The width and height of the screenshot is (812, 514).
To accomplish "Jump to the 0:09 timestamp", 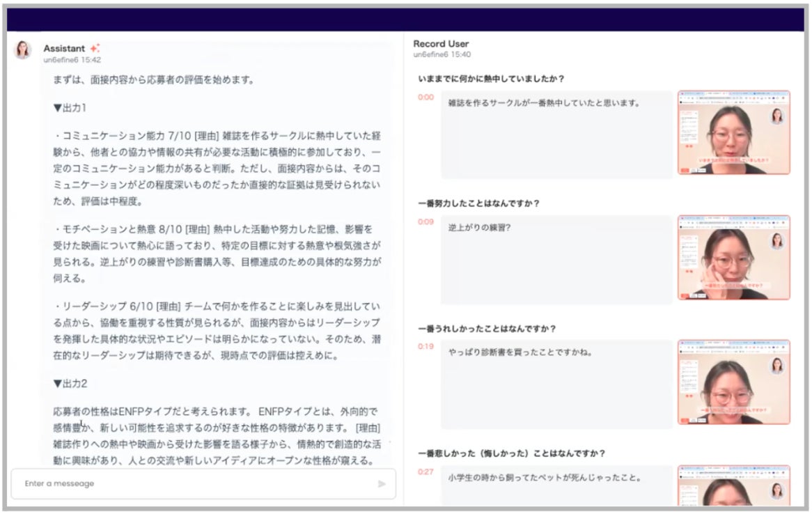I will point(425,221).
